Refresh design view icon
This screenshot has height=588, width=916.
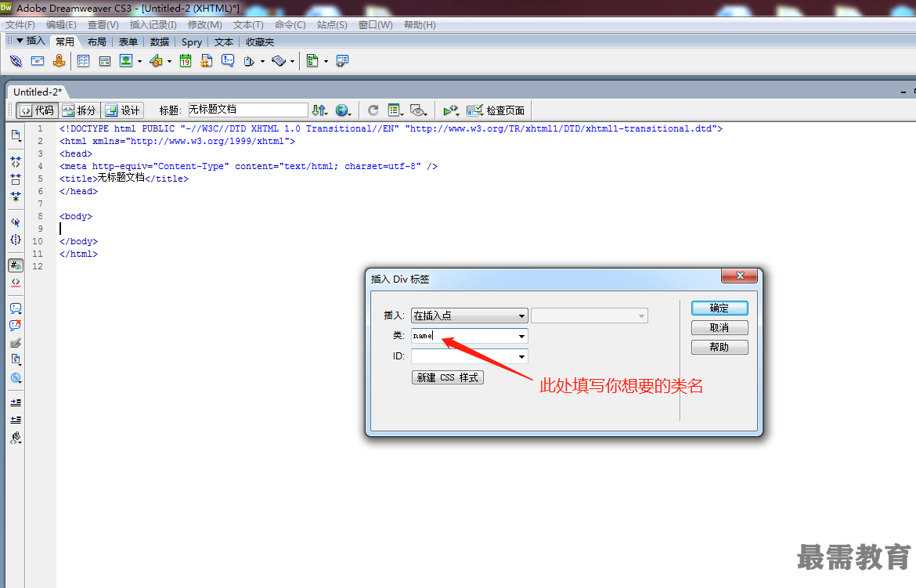tap(373, 110)
